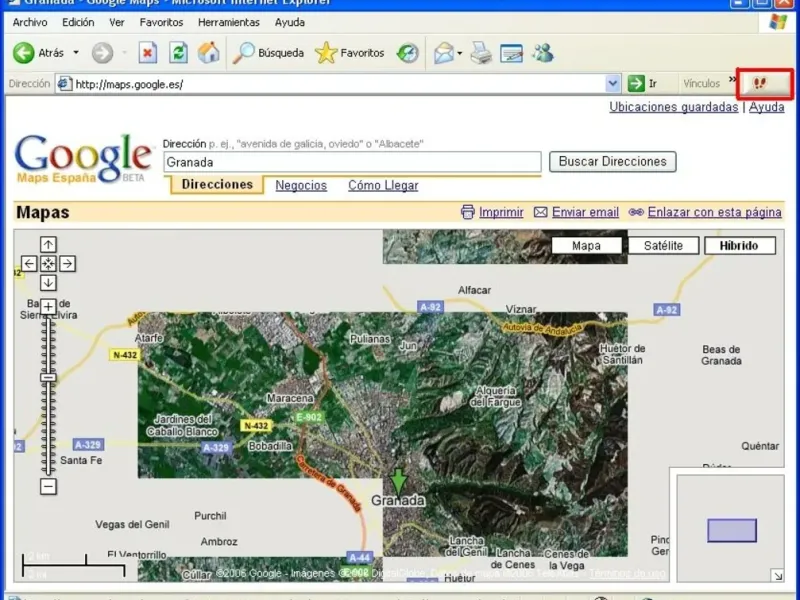Open the Archivo menu

[30, 22]
